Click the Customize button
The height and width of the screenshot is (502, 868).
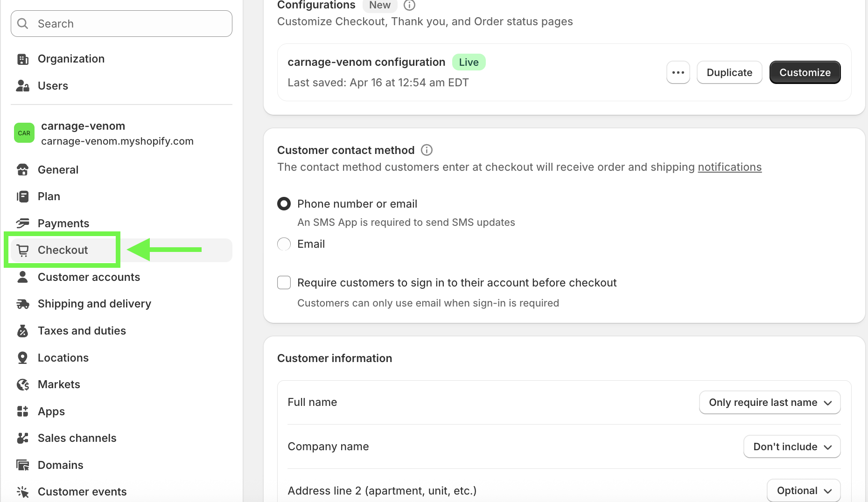805,73
